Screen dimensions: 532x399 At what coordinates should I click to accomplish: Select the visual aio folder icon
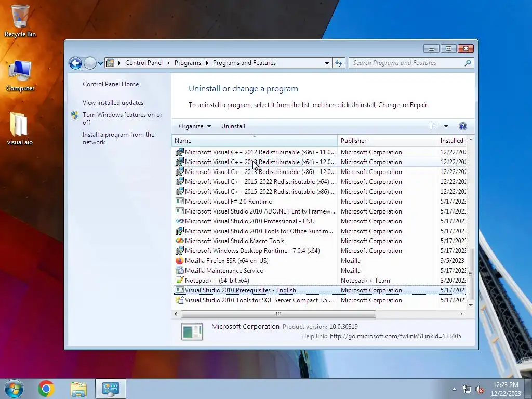[20, 129]
